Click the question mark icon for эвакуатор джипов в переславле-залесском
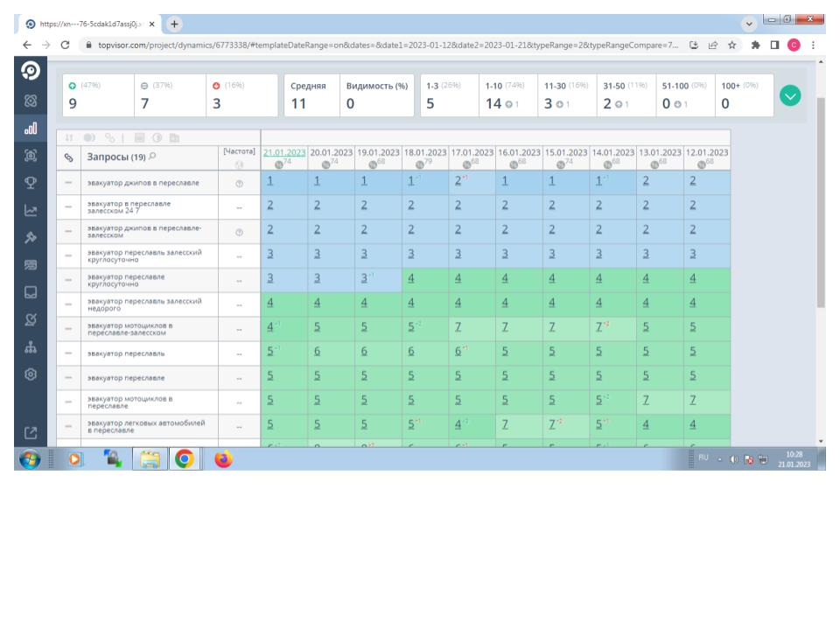840x630 pixels. tap(239, 233)
